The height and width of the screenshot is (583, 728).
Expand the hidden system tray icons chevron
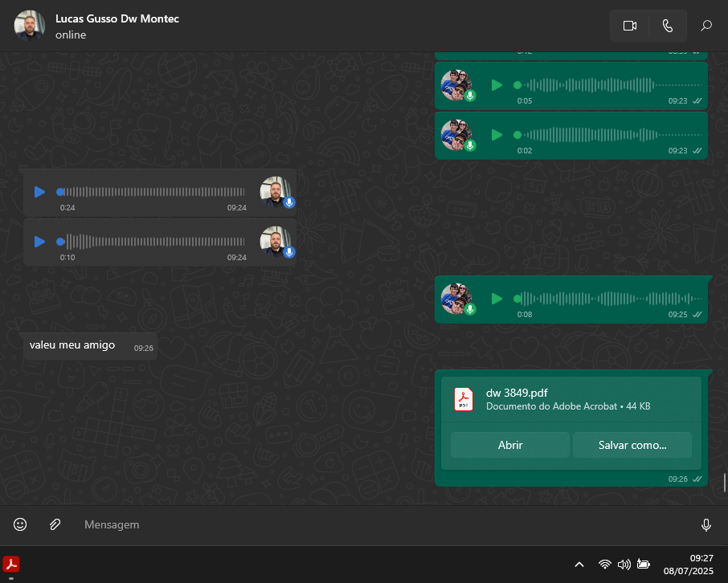[x=579, y=565]
